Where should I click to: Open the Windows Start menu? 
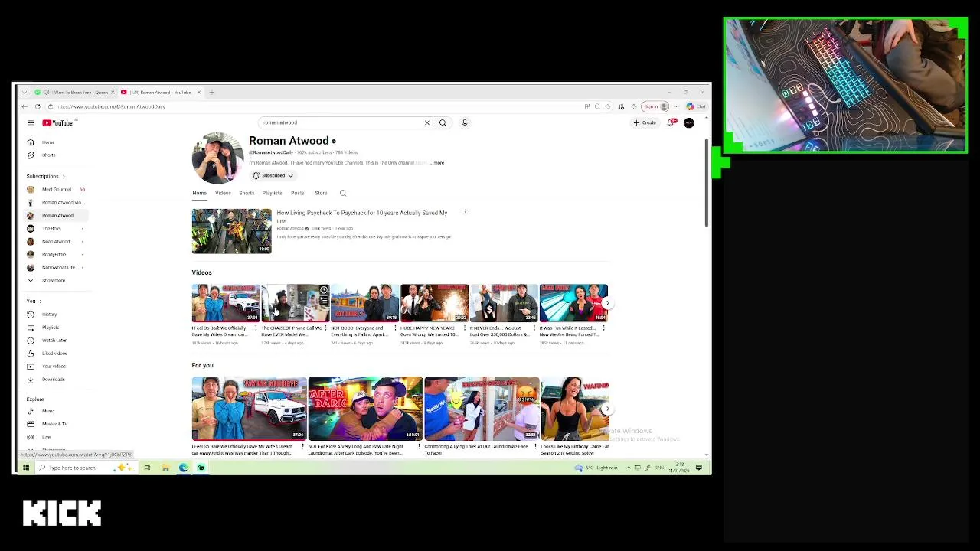coord(26,468)
